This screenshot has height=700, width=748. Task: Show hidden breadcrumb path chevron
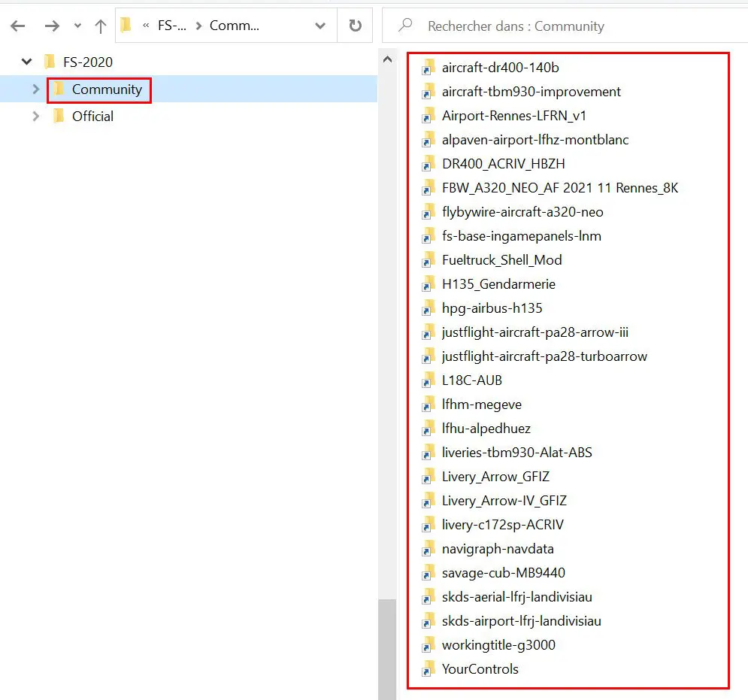point(146,26)
